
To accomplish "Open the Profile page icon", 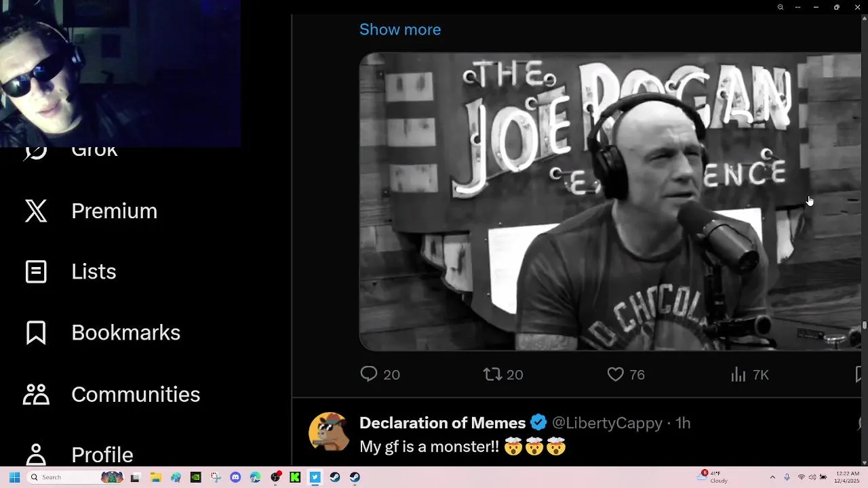I will 36,455.
